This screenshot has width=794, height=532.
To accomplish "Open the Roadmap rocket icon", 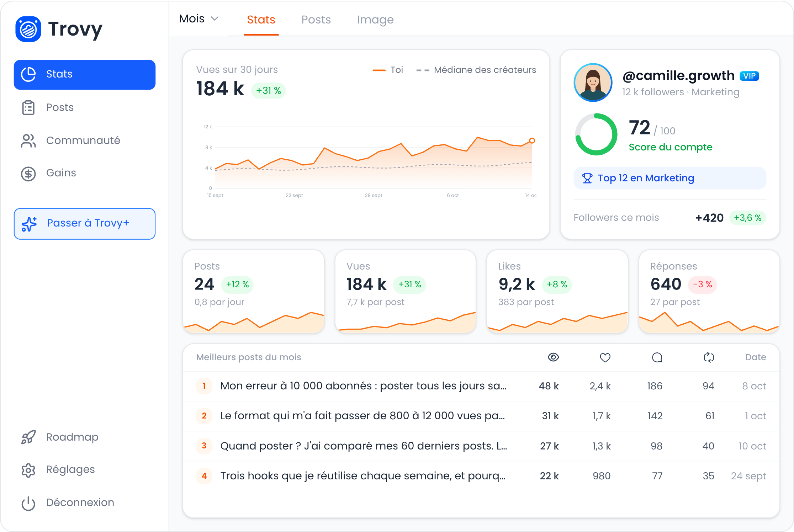I will click(28, 437).
